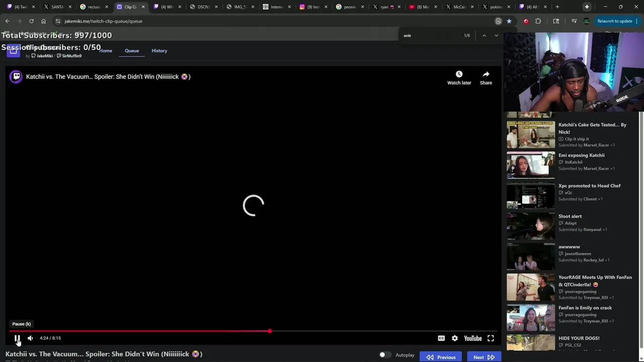Screen dimensions: 644x362
Task: Click the clip queue page logo
Action: pos(13,50)
